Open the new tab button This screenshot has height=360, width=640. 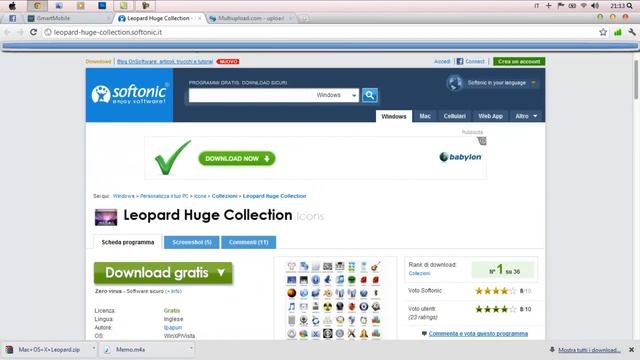(x=304, y=18)
